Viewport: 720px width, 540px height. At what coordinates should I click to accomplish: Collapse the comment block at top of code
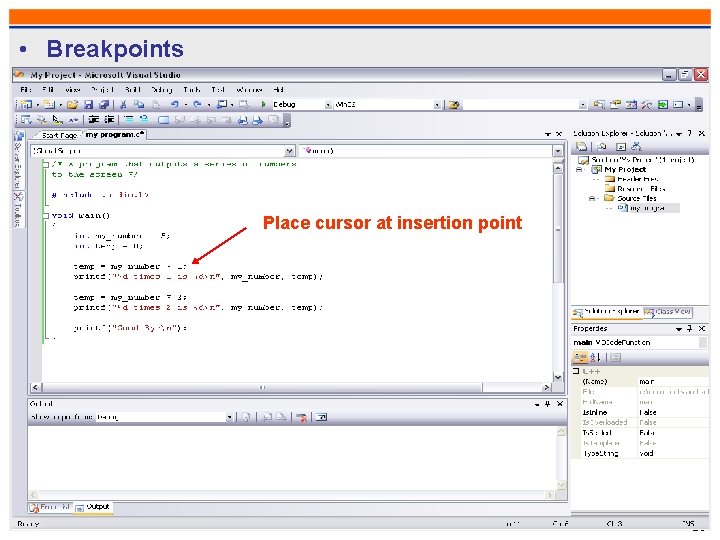45,164
